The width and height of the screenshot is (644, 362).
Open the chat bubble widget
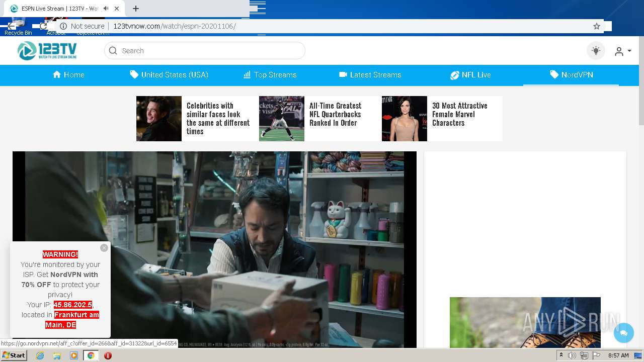coord(624,333)
